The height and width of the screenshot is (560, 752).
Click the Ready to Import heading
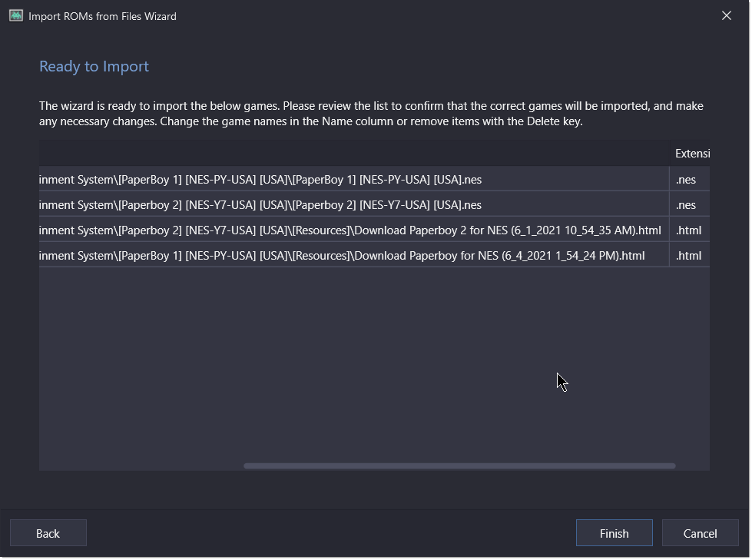[94, 66]
